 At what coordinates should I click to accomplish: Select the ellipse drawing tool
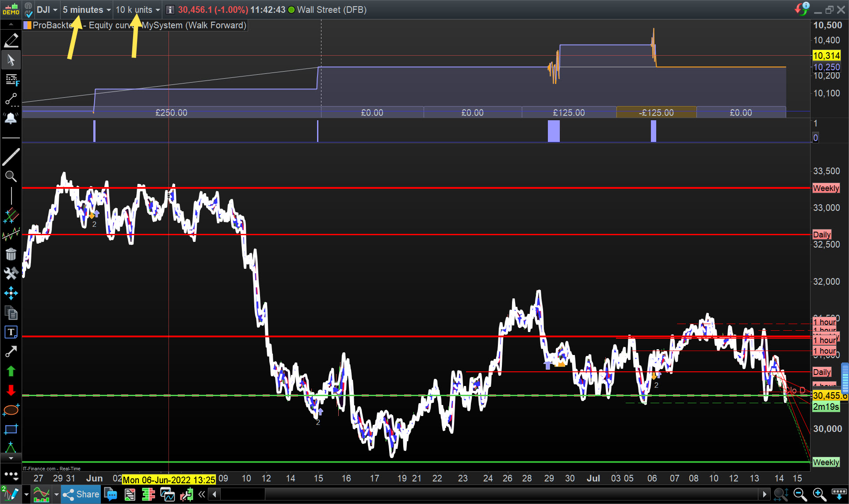11,410
